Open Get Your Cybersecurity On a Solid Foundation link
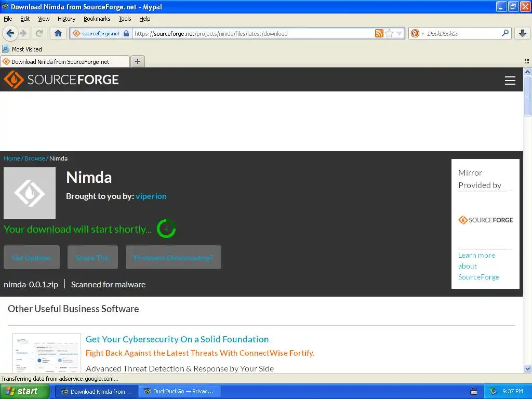This screenshot has height=399, width=532. point(177,339)
